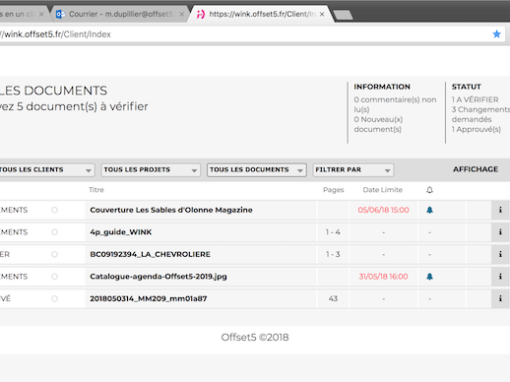This screenshot has height=382, width=510.
Task: Click the Offset5 ©2018 footer text
Action: (x=255, y=337)
